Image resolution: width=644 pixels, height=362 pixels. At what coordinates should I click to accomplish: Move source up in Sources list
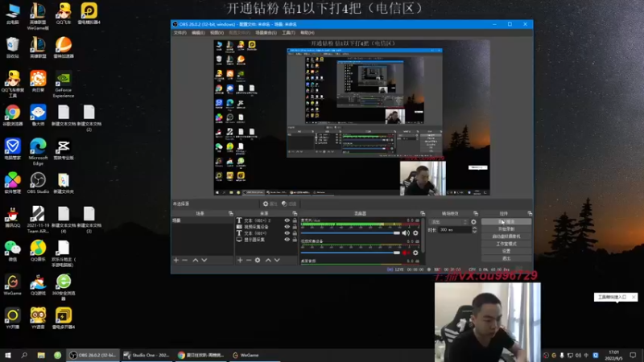(268, 260)
